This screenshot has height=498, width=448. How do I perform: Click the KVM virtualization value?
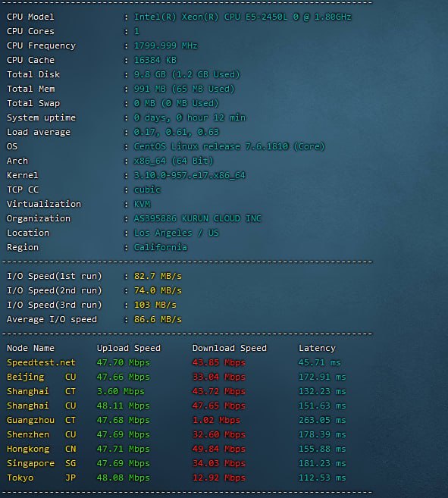(x=142, y=204)
